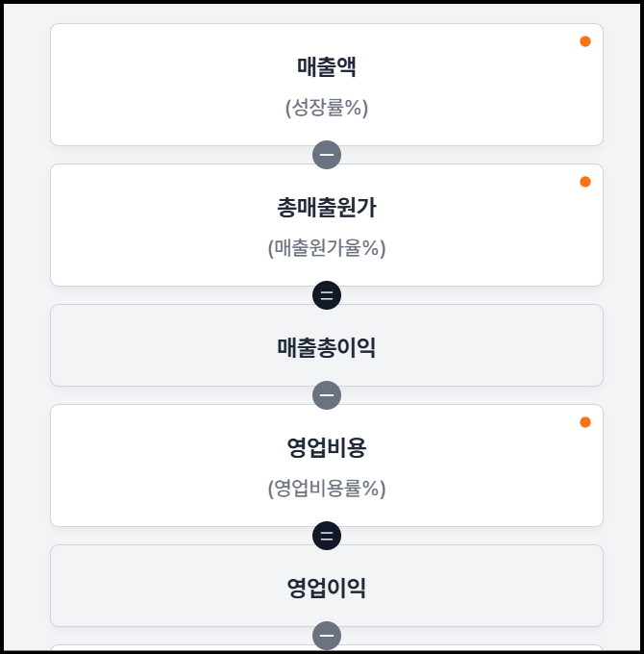
Task: Click the (매출원가율%) sublabel
Action: pos(327,248)
